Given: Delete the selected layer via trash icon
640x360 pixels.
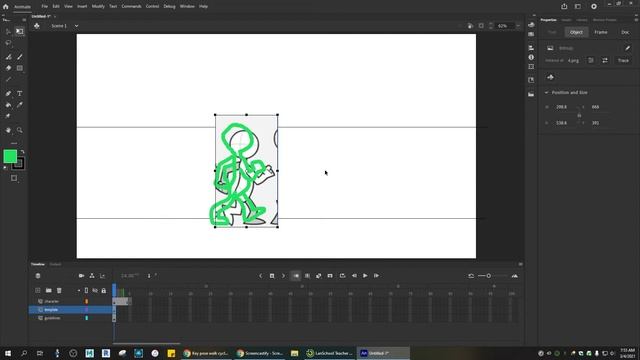Looking at the screenshot, I should 59,290.
